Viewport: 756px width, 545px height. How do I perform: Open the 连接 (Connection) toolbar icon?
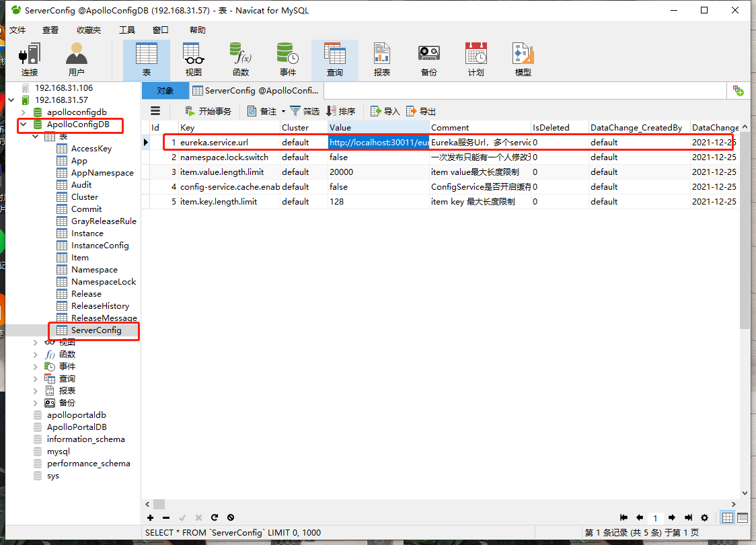29,59
